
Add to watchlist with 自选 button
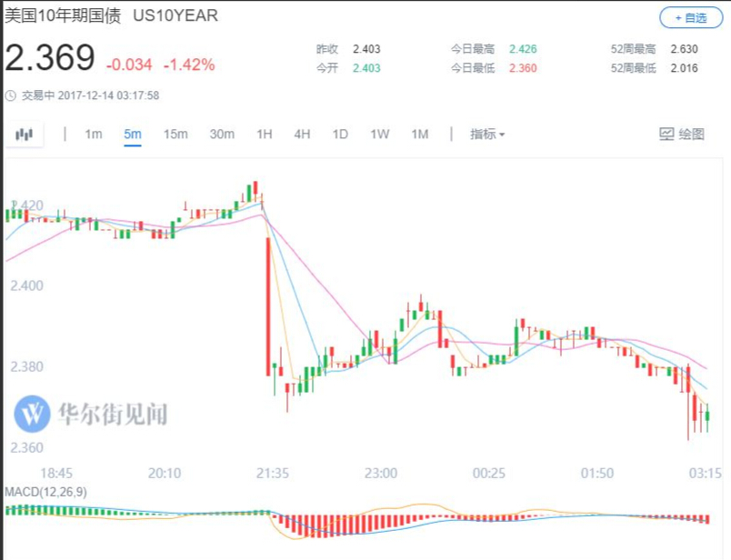click(x=691, y=17)
